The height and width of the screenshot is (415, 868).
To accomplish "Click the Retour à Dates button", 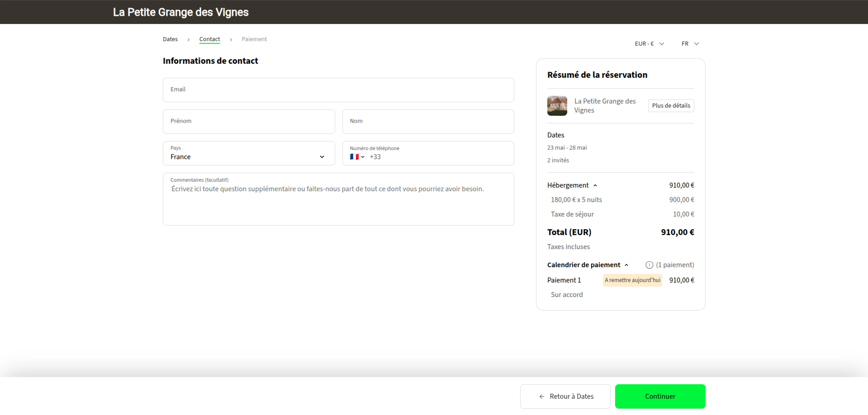I will (565, 396).
